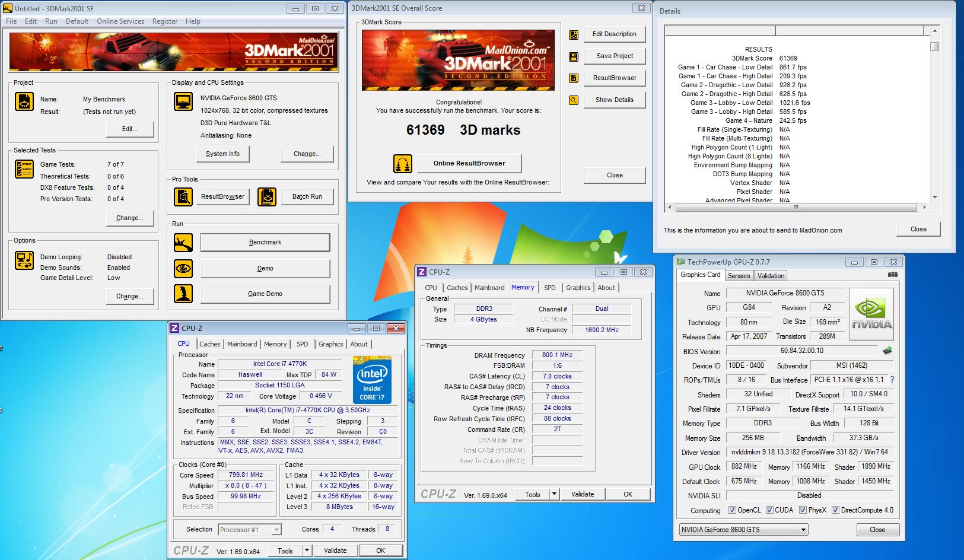Click the Benchmark button
Viewport: 964px width, 560px height.
[x=265, y=243]
